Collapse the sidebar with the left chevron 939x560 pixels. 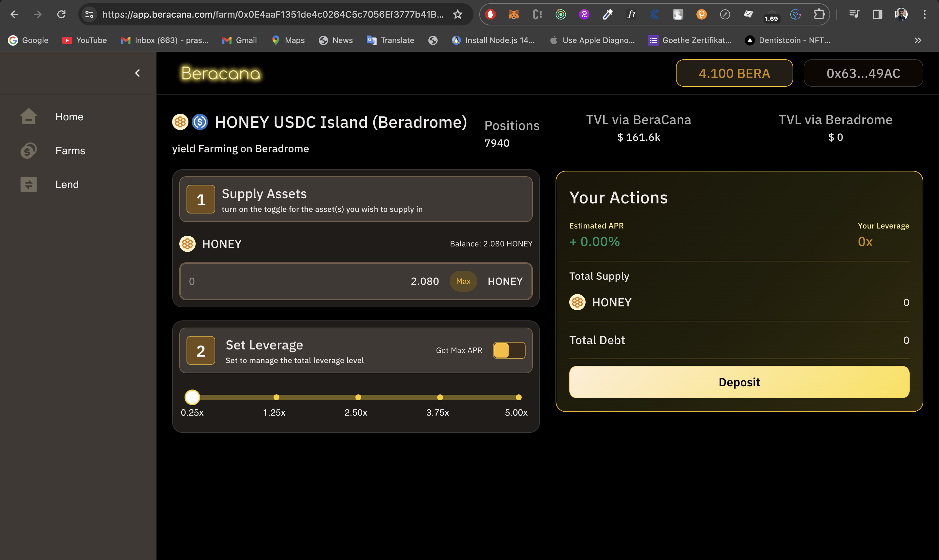click(x=138, y=73)
